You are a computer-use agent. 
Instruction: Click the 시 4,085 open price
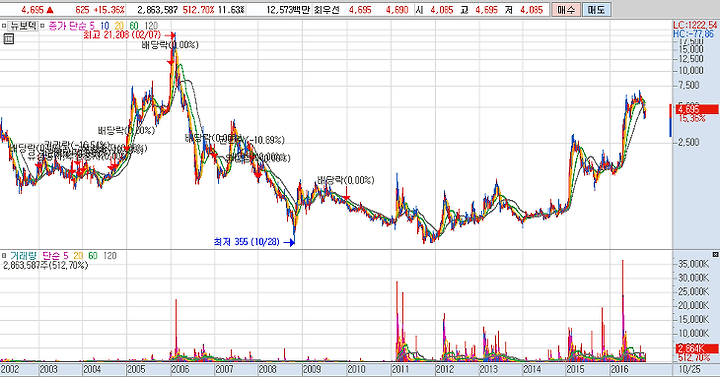(x=434, y=10)
